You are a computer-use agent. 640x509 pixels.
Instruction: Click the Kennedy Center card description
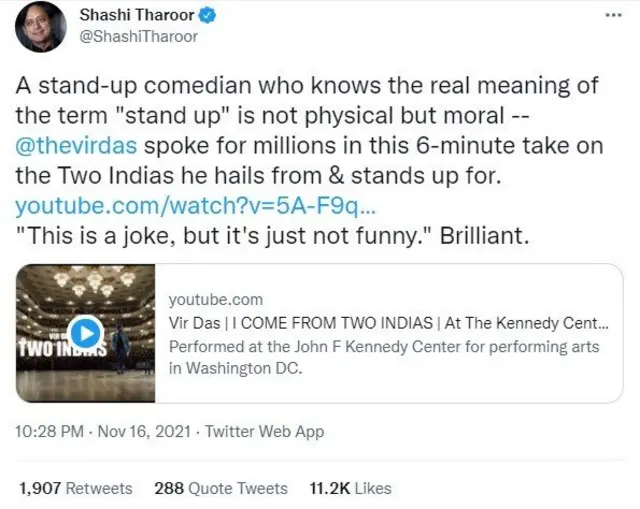[x=384, y=357]
